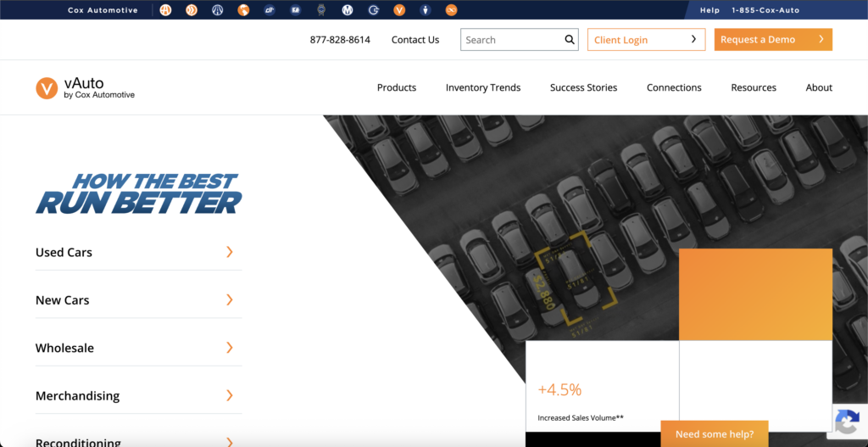868x447 pixels.
Task: Expand the Used Cars chevron arrow
Action: 230,252
